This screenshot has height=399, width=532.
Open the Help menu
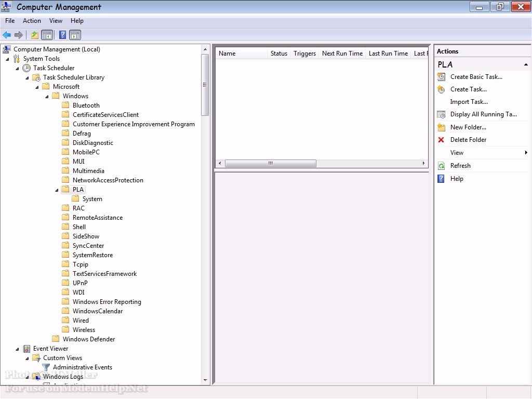pyautogui.click(x=77, y=21)
